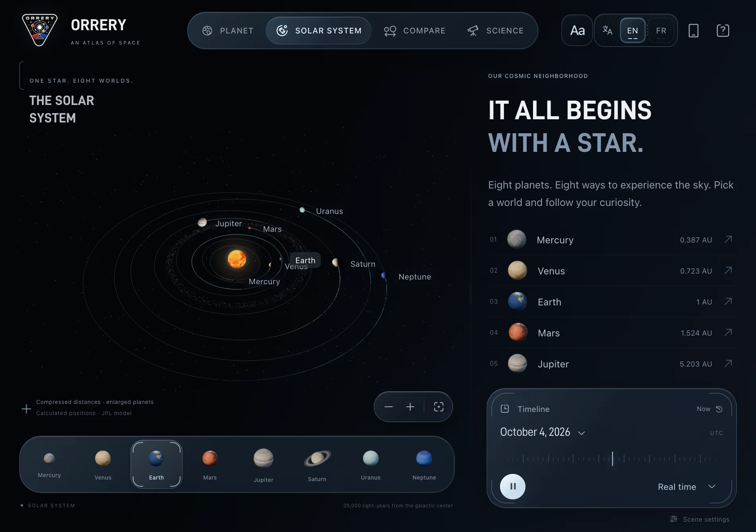
Task: Open the Compare tab
Action: 415,31
